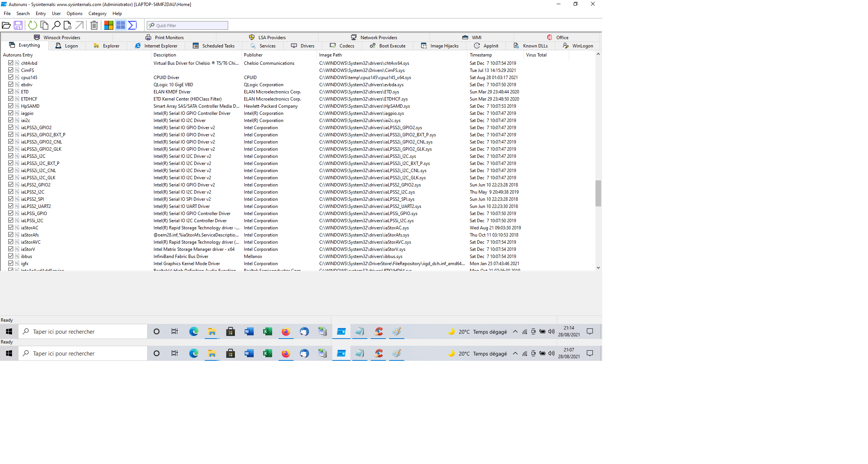The height and width of the screenshot is (464, 868).
Task: Open Microsoft Store in taskbar showing 21:14
Action: [x=230, y=331]
